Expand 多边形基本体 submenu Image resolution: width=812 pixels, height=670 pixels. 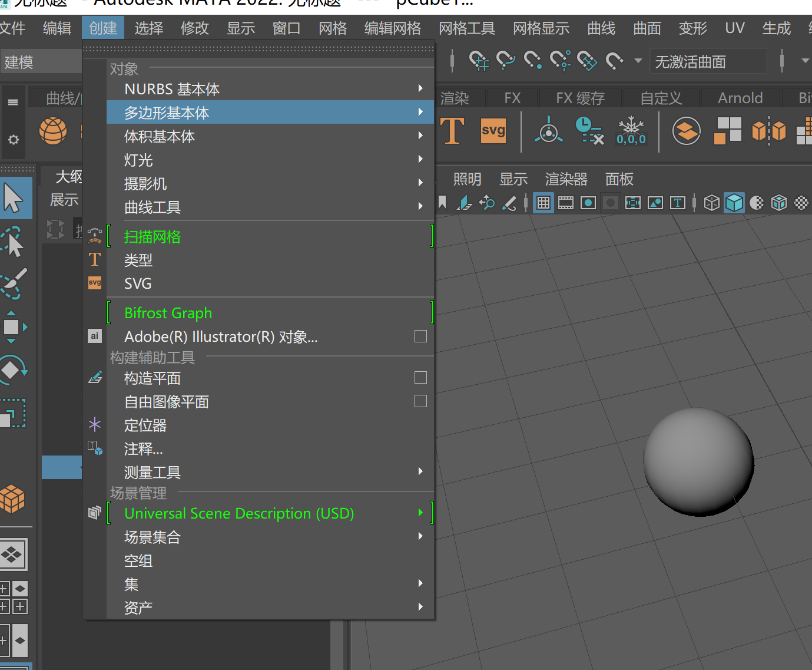tap(270, 112)
